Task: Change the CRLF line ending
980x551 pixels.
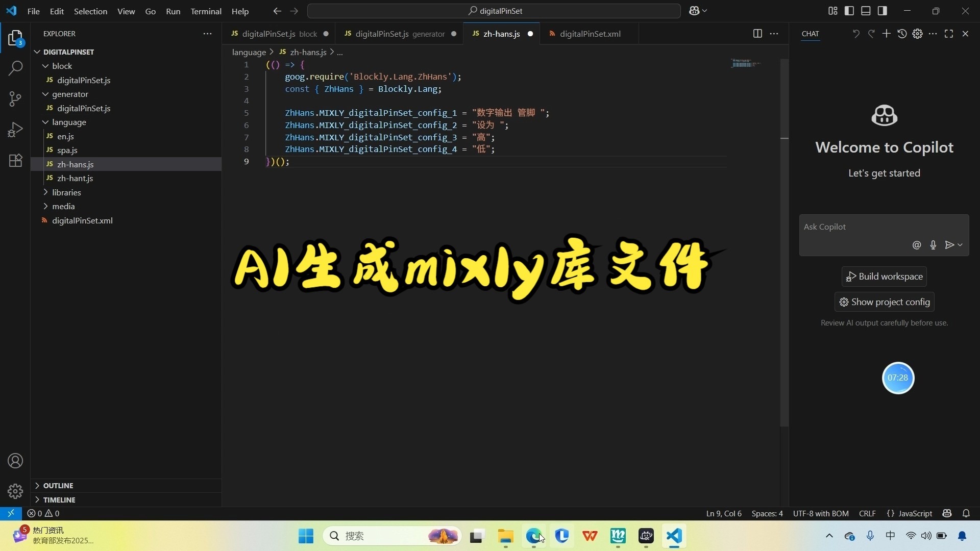Action: pos(867,513)
